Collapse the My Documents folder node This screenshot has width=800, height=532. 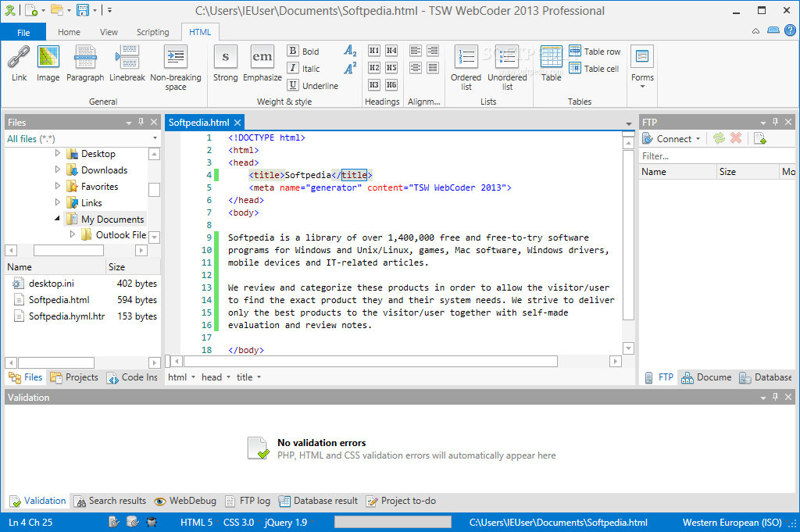[x=58, y=218]
